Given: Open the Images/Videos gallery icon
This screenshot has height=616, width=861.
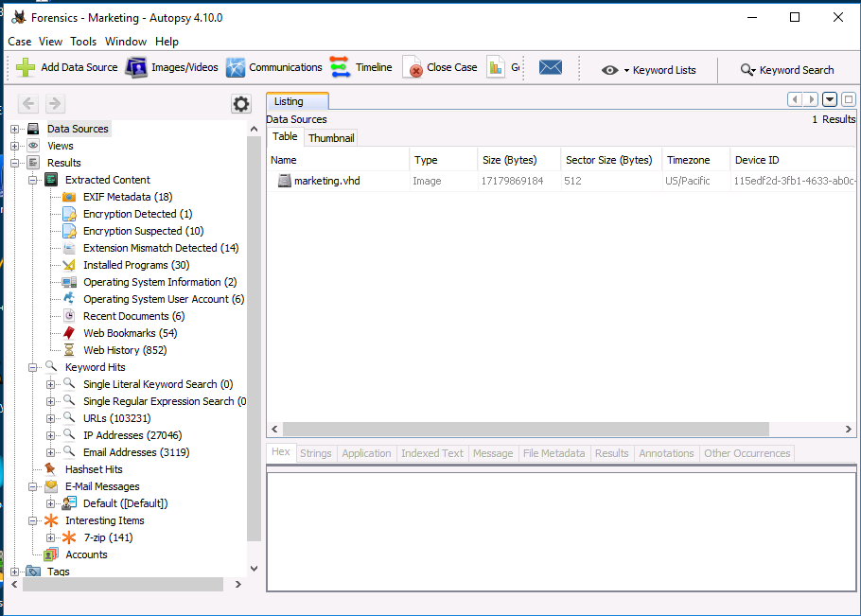Looking at the screenshot, I should click(x=136, y=67).
